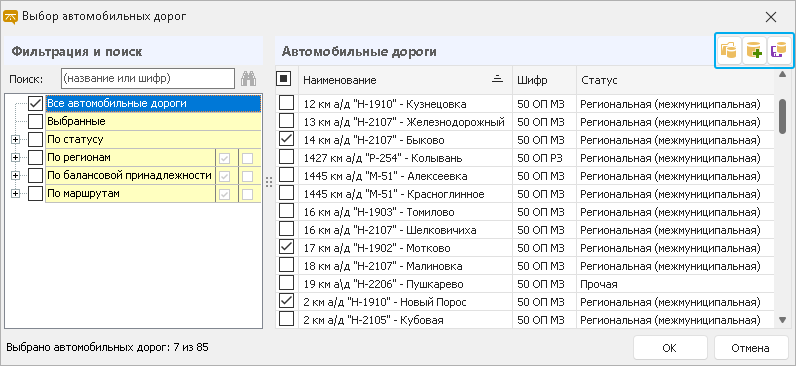796x366 pixels.
Task: Select the По маршрутам tree label
Action: point(130,194)
